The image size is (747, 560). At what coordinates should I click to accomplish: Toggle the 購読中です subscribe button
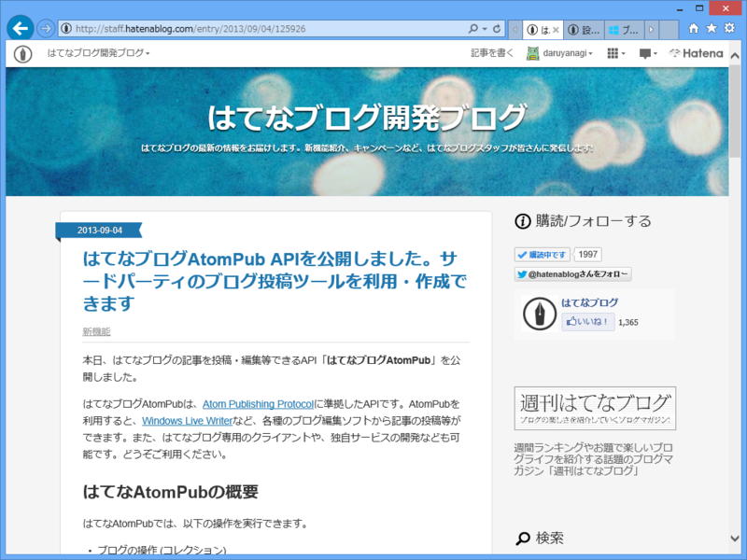click(x=543, y=255)
